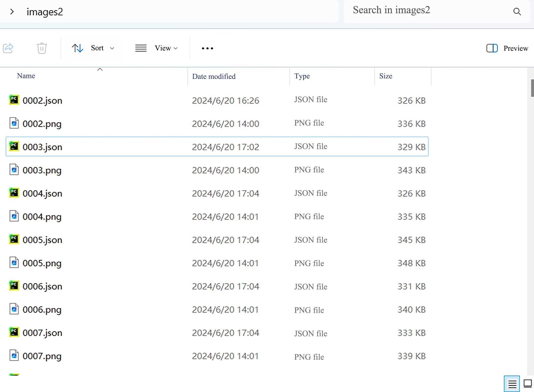Image resolution: width=534 pixels, height=392 pixels.
Task: Click the Sort arrows icon
Action: point(77,48)
